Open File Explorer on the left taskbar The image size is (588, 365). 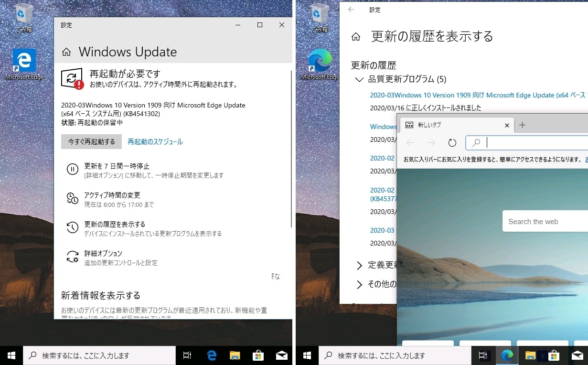(235, 355)
